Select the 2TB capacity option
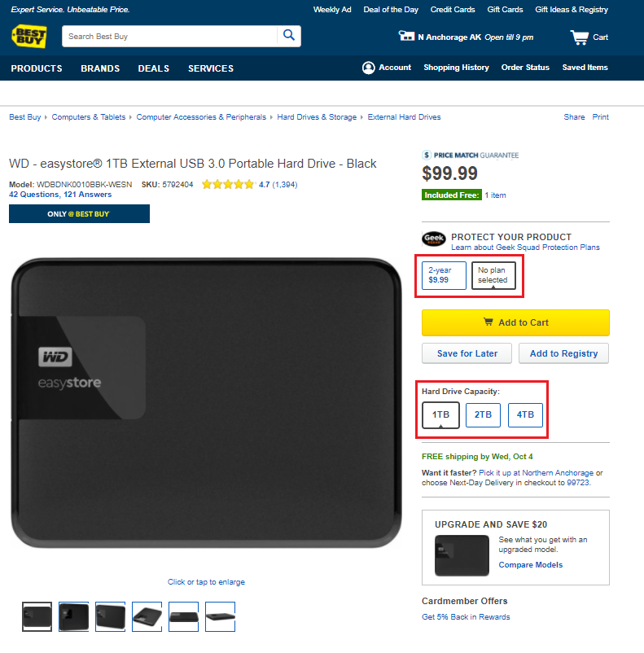Screen dimensions: 644x653 tap(484, 414)
